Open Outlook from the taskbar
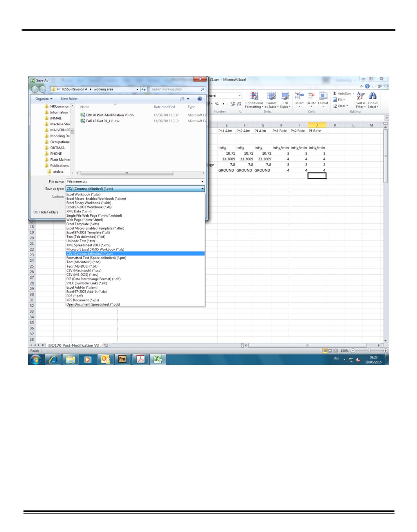417x532 pixels. click(106, 359)
